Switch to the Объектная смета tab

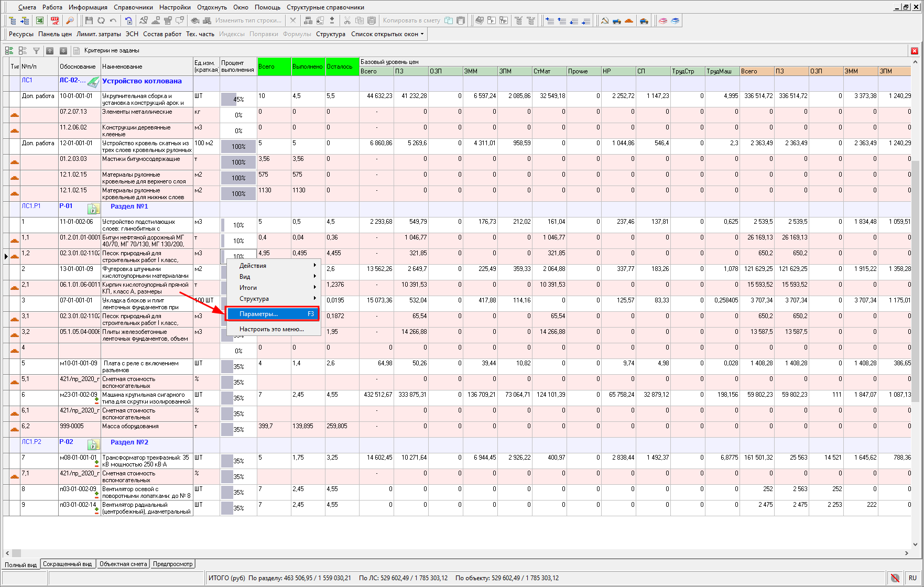click(123, 564)
